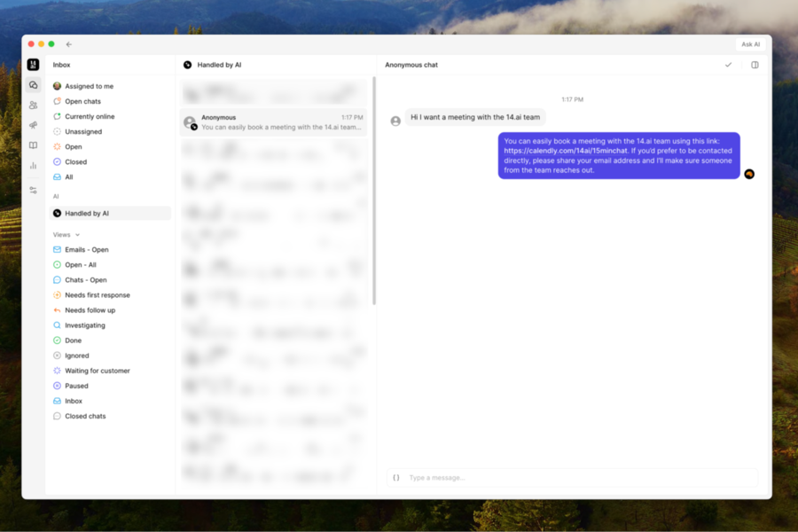Click the workspace logo at sidebar top
798x532 pixels.
(x=32, y=64)
